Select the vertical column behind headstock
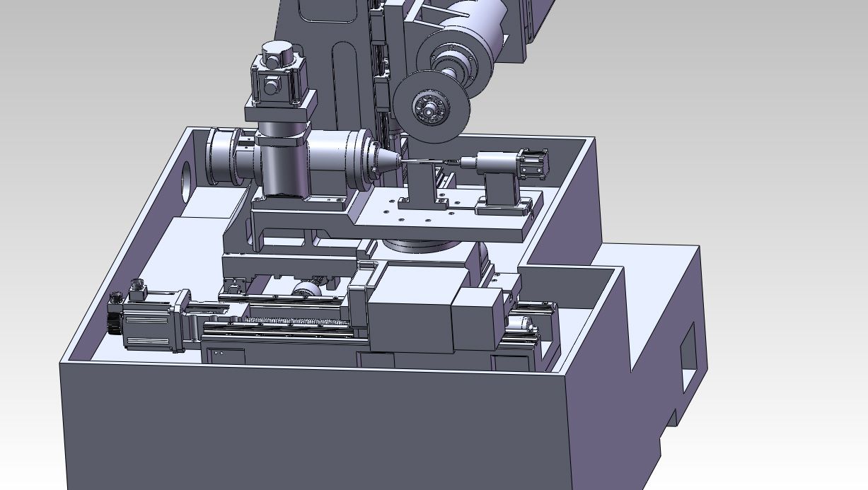This screenshot has height=490, width=868. (x=340, y=71)
